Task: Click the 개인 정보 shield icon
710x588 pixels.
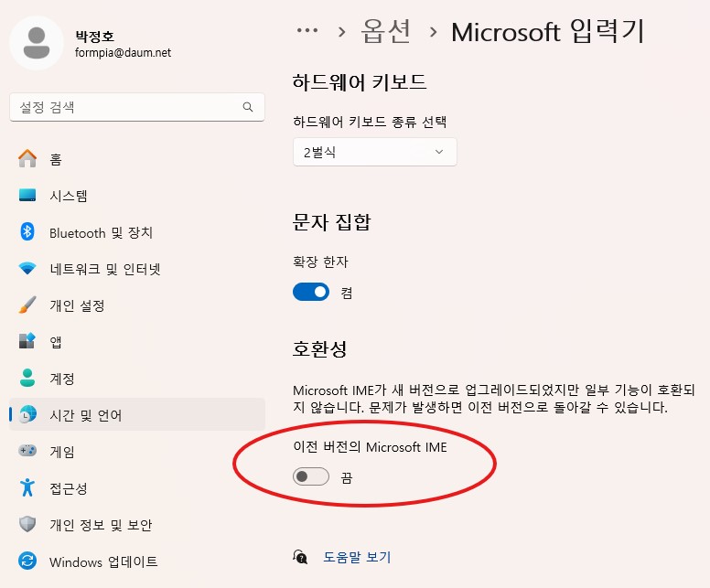Action: pos(27,524)
